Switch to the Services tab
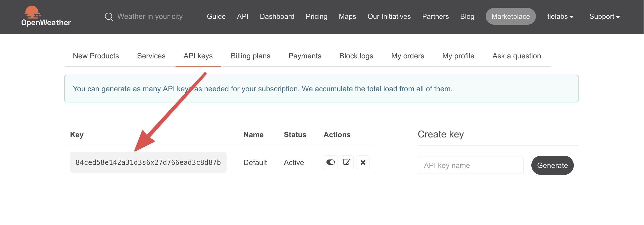The width and height of the screenshot is (644, 225). click(151, 56)
